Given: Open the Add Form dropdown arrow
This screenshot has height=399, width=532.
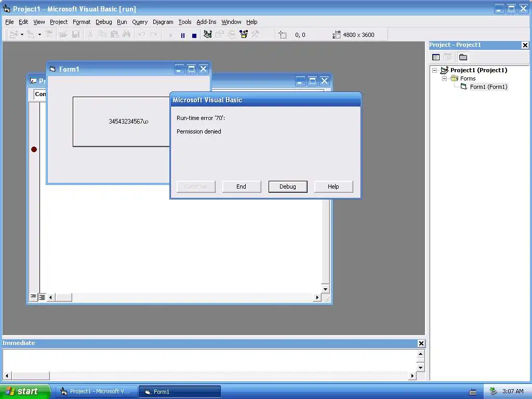Looking at the screenshot, I should pos(39,35).
